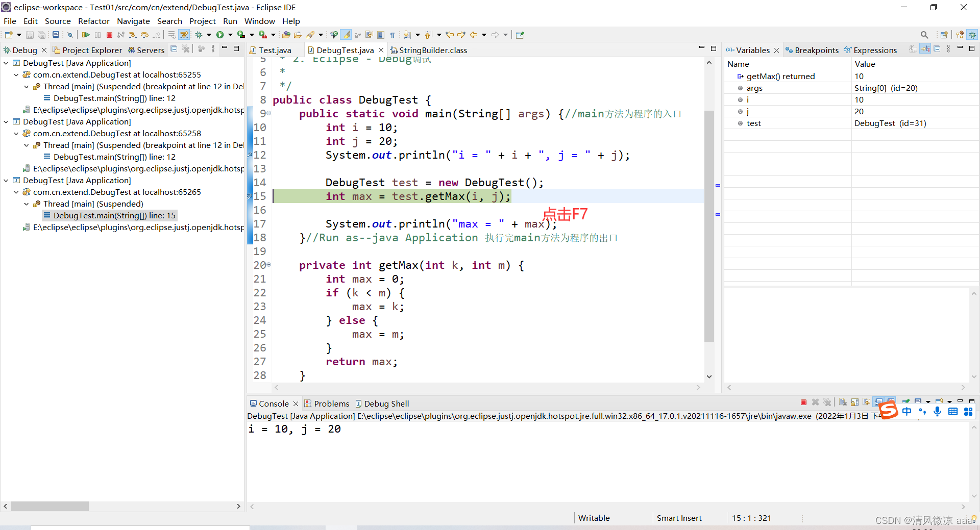Click the New wizard toolbar icon
Image resolution: width=980 pixels, height=530 pixels.
[9, 35]
